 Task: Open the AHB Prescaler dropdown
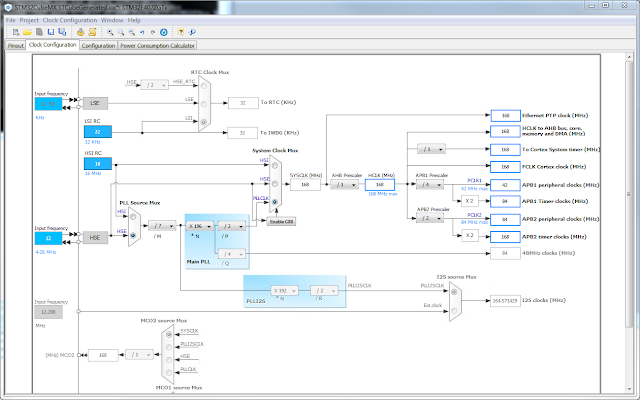[344, 184]
